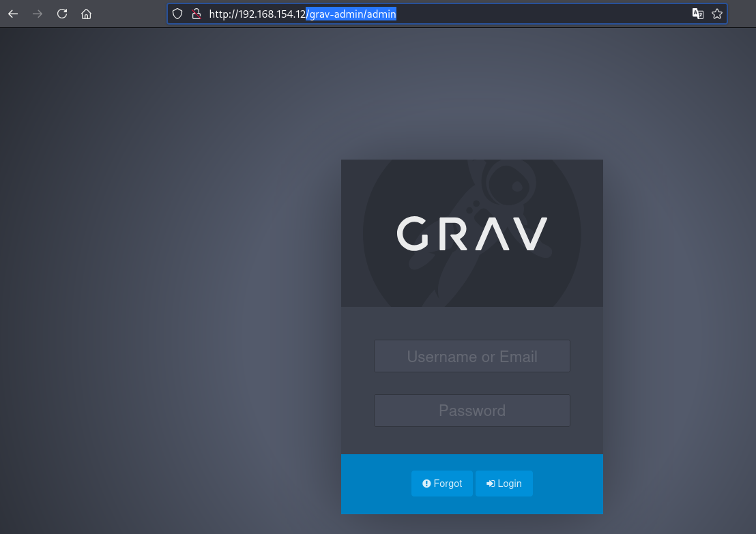Reload the page with the refresh icon
The width and height of the screenshot is (756, 534).
pyautogui.click(x=61, y=14)
